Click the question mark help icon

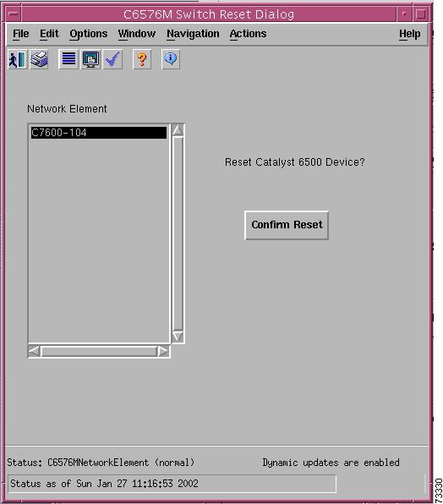(142, 59)
